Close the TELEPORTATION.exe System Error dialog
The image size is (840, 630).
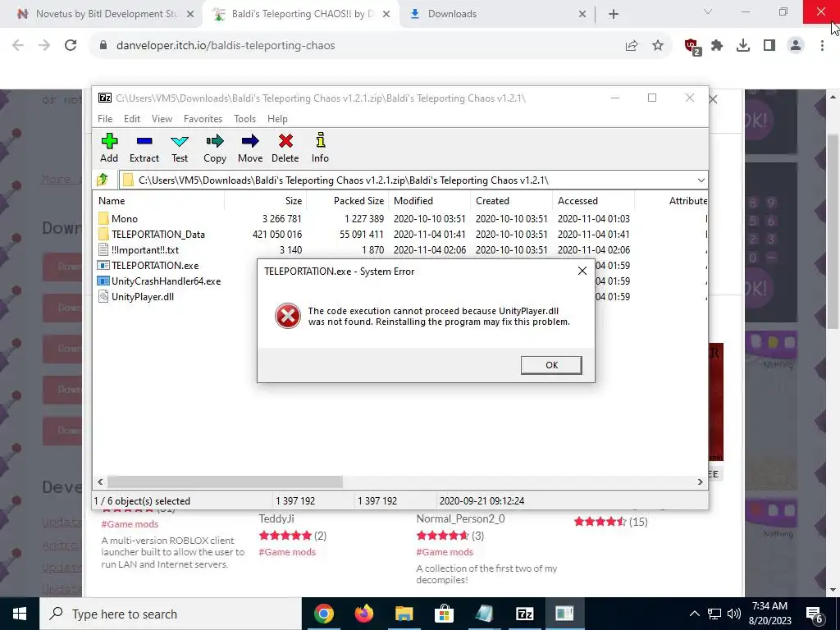coord(582,271)
